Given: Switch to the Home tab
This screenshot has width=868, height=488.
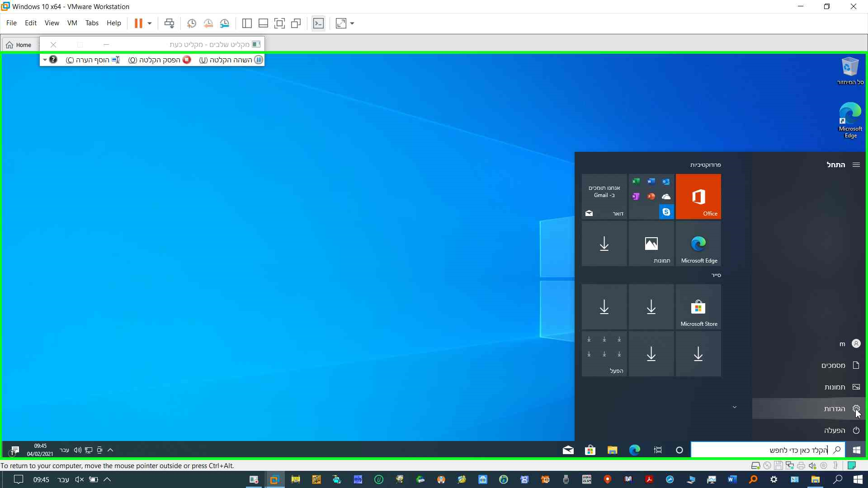Looking at the screenshot, I should pyautogui.click(x=19, y=45).
